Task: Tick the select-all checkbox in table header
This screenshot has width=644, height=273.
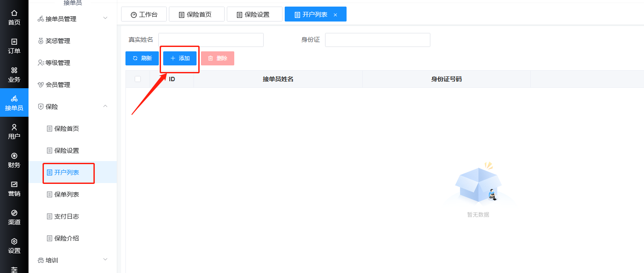Action: pyautogui.click(x=138, y=79)
